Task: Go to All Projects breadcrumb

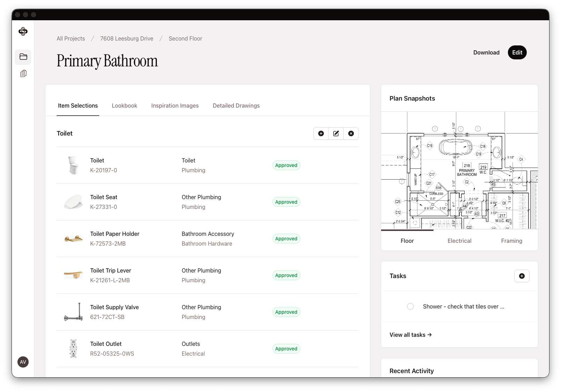Action: [71, 38]
